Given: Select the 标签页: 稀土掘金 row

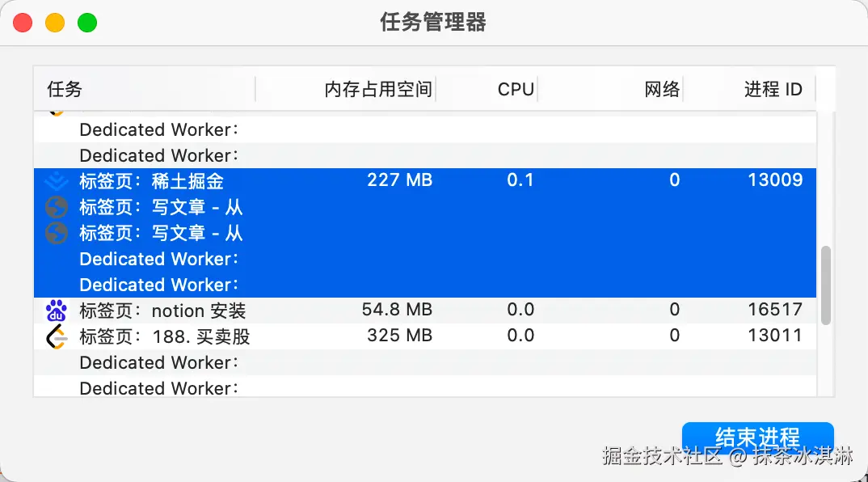Looking at the screenshot, I should coord(425,180).
